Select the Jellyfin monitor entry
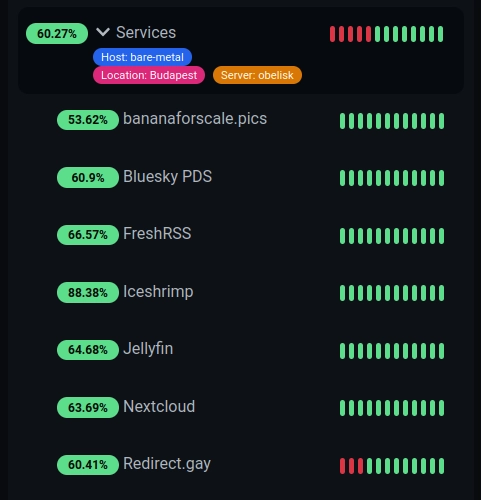Viewport: 481px width, 500px height. [x=148, y=349]
